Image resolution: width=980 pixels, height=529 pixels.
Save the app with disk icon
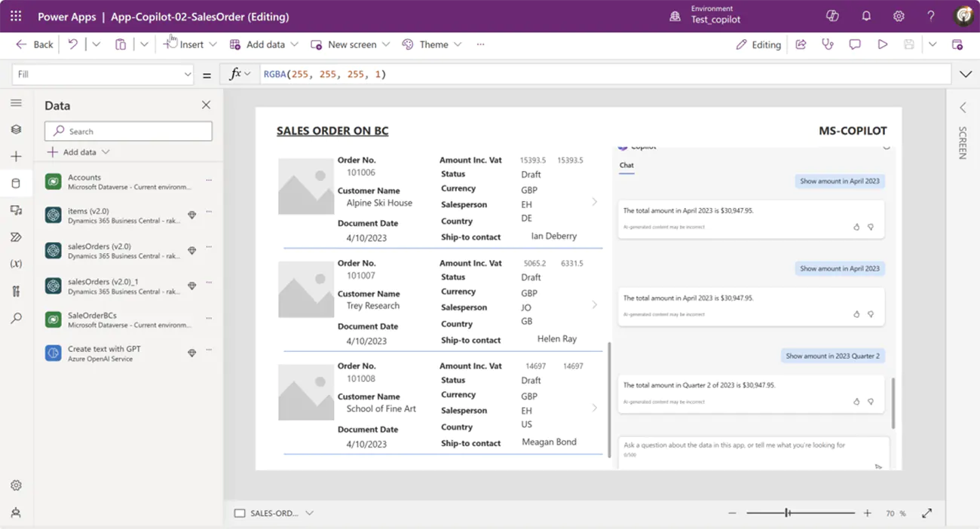point(909,44)
